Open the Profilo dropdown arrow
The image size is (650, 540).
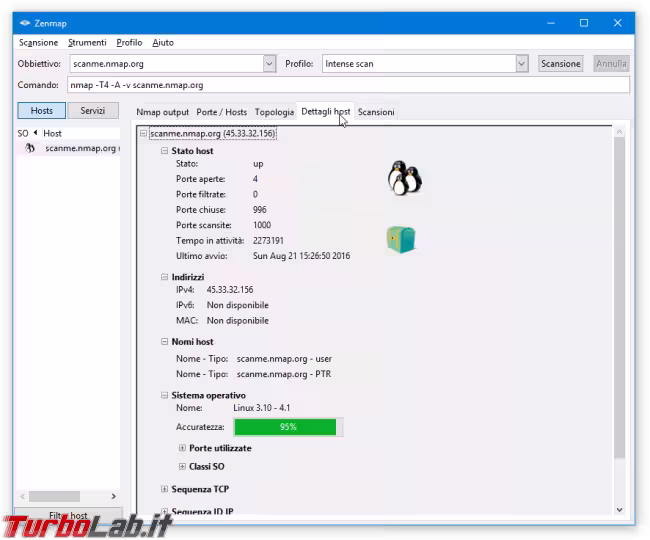point(521,64)
